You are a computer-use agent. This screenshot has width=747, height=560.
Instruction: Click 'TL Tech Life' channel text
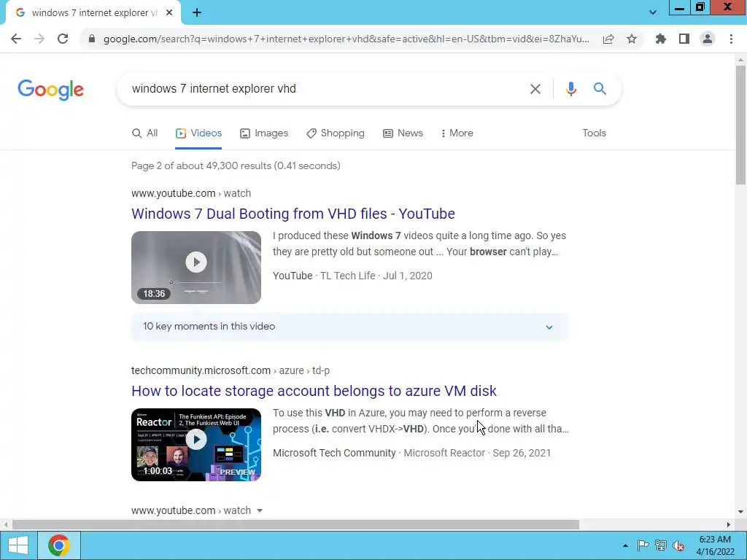(347, 276)
